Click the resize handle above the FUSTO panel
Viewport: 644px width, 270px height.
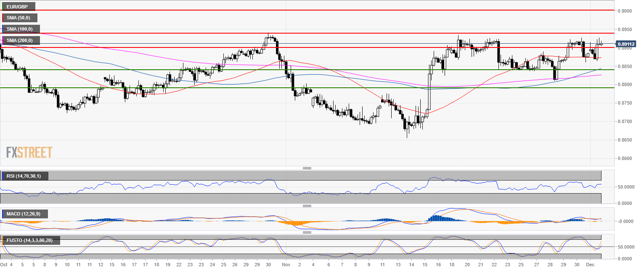307,232
